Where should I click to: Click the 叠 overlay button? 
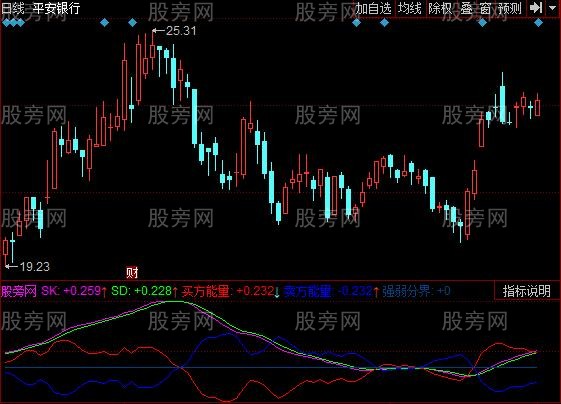[466, 8]
